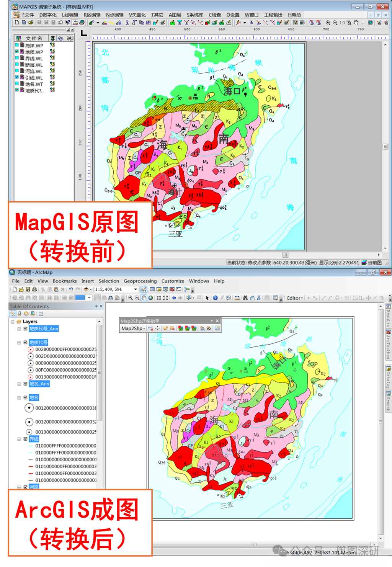Open the Customize menu in ArcMap
This screenshot has width=392, height=567.
pos(173,281)
